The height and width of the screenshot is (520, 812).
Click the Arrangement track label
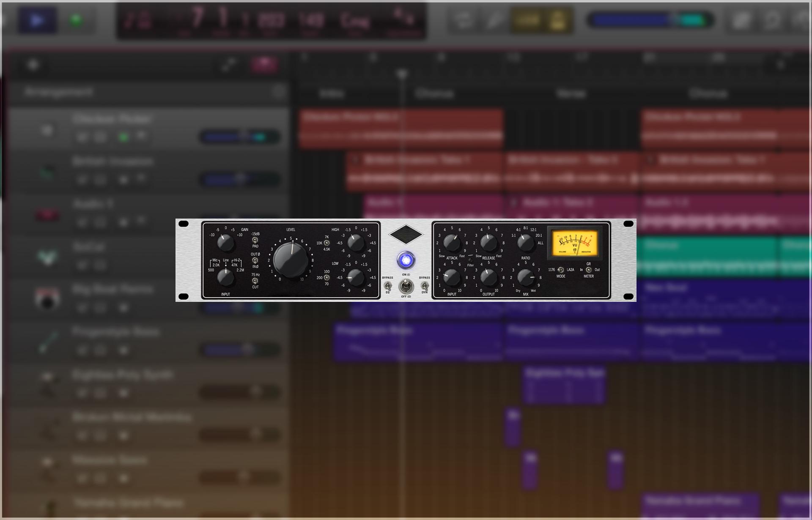pos(58,92)
